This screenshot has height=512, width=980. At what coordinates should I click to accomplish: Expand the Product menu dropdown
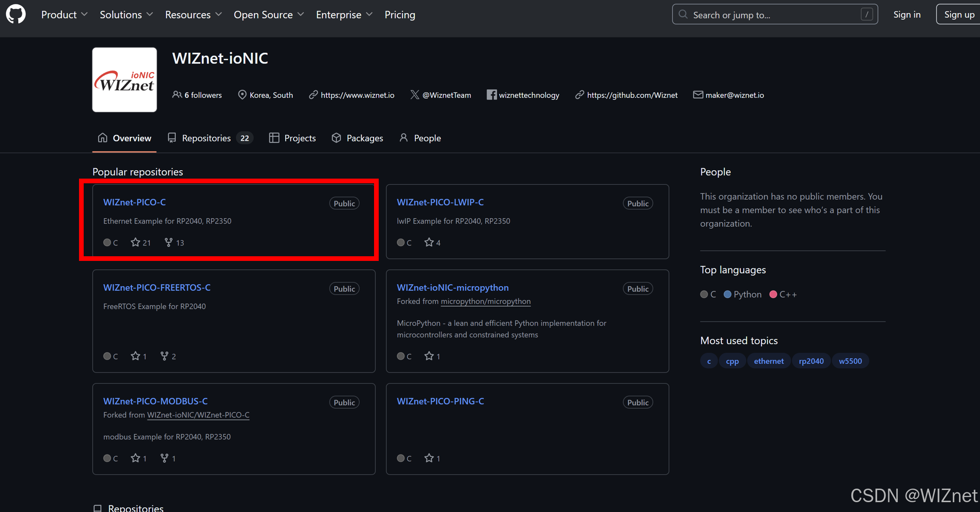tap(64, 14)
